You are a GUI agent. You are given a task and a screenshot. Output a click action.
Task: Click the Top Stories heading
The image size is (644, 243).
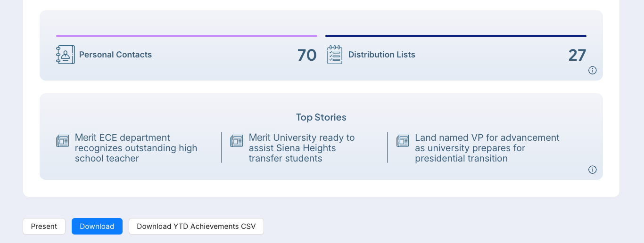[321, 117]
